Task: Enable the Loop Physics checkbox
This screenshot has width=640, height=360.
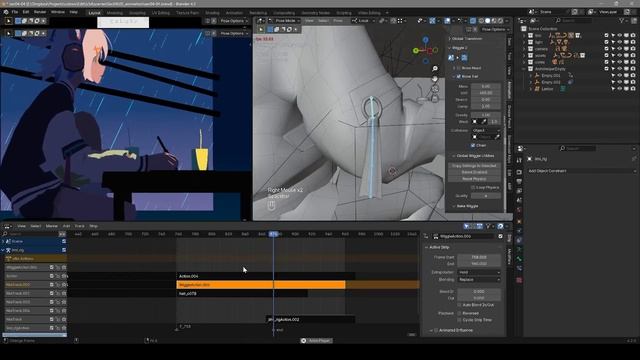Action: point(473,188)
